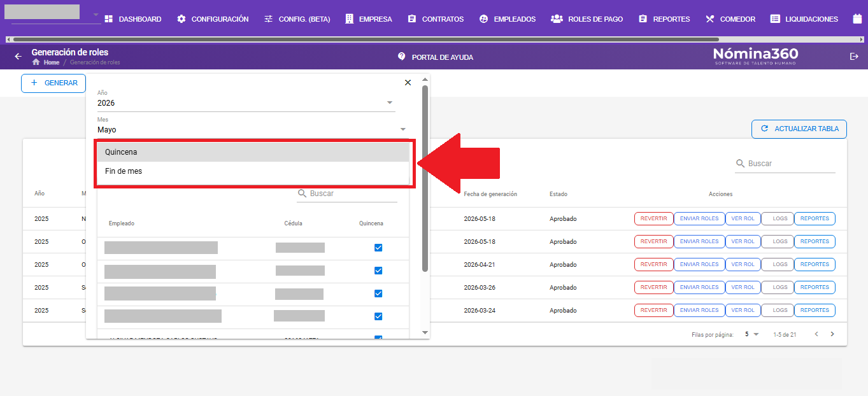
Task: Click the Empresa building icon
Action: coord(349,19)
